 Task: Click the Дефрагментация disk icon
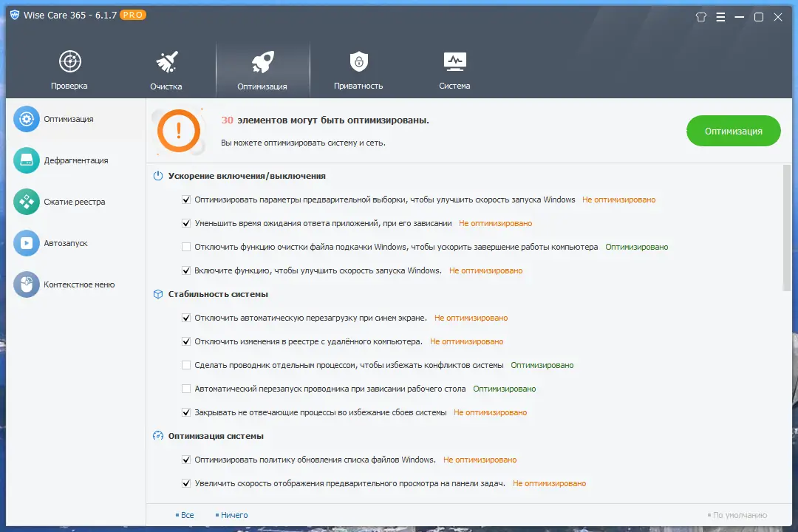click(27, 160)
